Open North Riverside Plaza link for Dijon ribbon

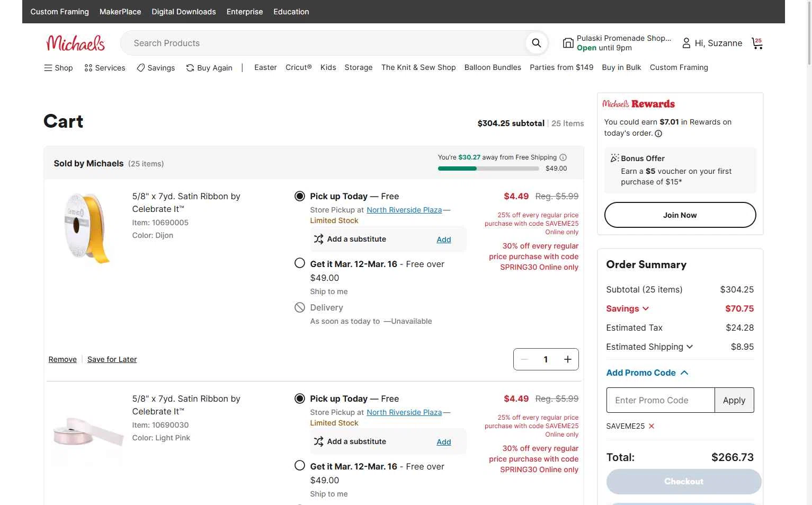404,210
